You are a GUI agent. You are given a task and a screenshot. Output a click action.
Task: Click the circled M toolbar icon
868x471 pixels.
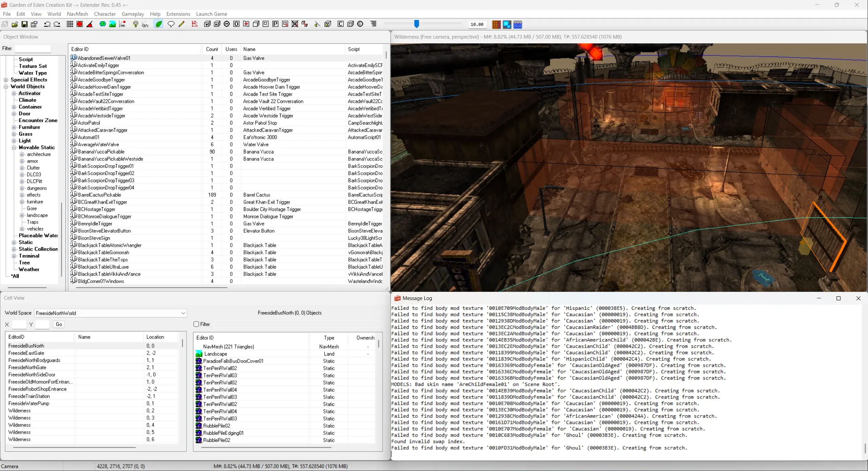tap(227, 24)
